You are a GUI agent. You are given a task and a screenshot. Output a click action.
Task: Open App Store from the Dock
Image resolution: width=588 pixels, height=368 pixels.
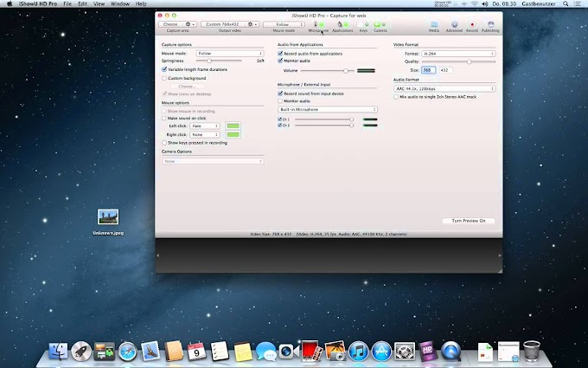click(x=381, y=352)
